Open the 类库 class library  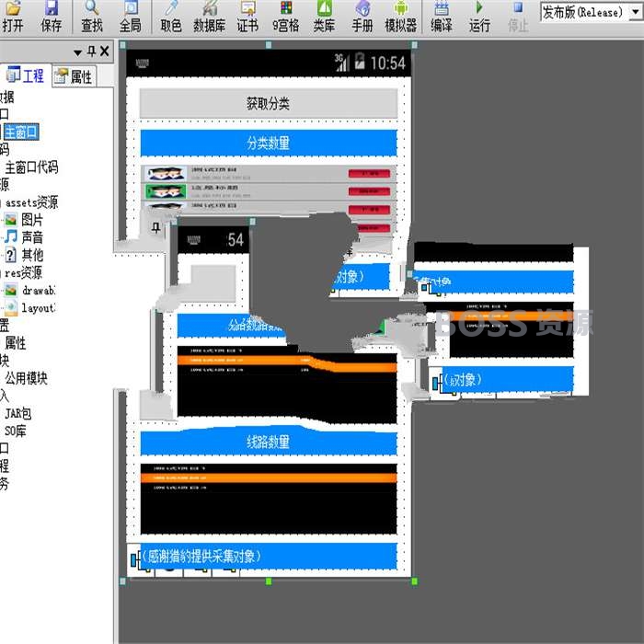pos(324,17)
